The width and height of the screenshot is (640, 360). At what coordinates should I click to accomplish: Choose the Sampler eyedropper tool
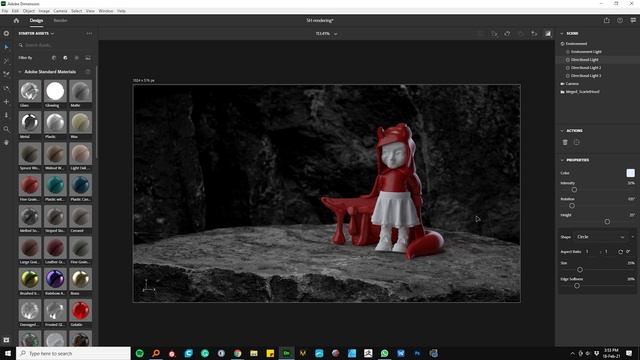coord(6,74)
